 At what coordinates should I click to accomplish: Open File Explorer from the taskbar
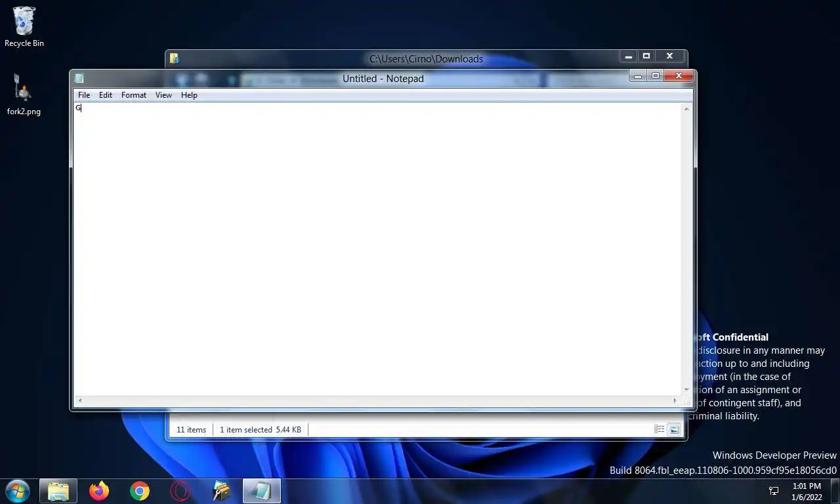[58, 491]
